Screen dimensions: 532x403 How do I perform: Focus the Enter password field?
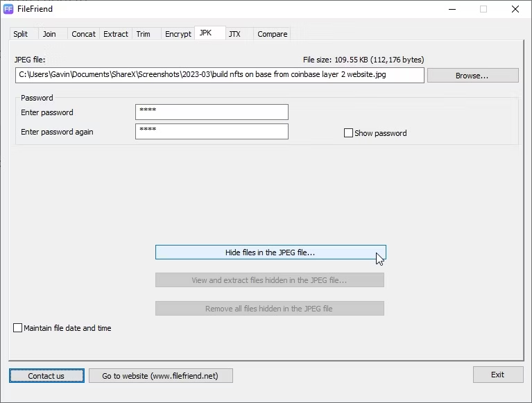pyautogui.click(x=212, y=112)
